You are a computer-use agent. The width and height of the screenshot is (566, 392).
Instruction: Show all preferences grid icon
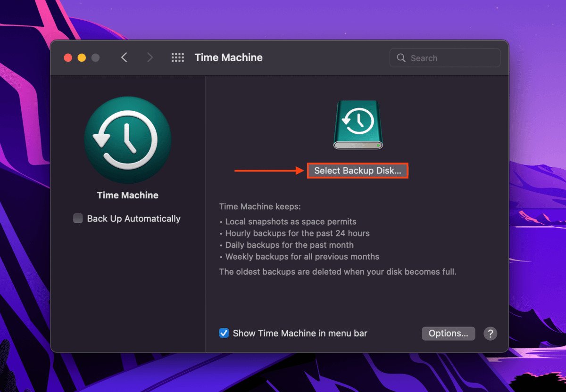(x=177, y=57)
